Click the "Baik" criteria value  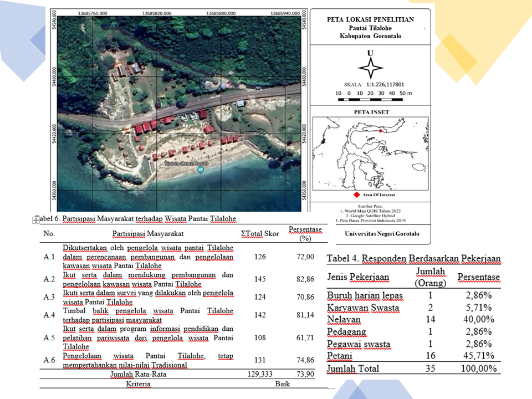[x=282, y=383]
